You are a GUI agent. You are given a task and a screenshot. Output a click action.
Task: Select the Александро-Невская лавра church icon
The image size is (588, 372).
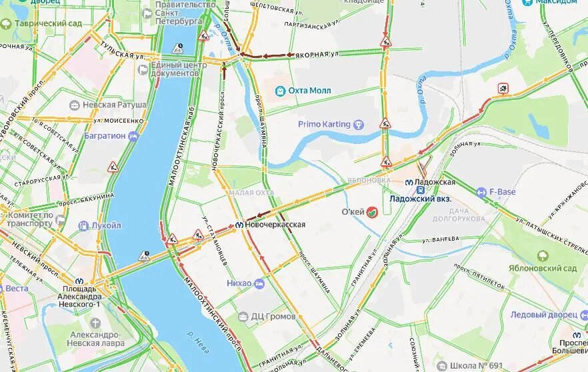(95, 323)
